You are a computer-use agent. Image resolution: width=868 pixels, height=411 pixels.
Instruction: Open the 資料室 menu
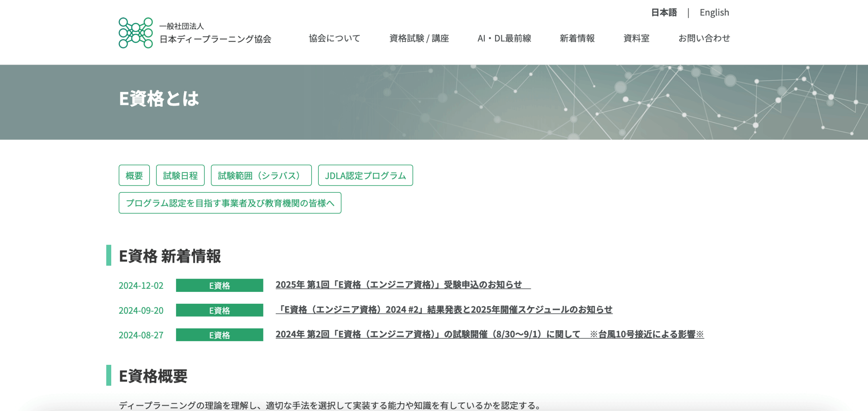tap(636, 38)
